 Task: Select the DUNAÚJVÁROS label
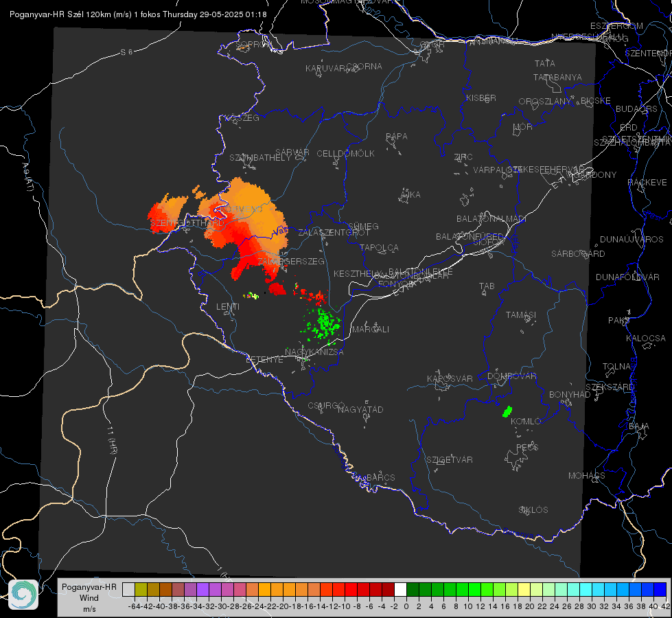[x=632, y=240]
